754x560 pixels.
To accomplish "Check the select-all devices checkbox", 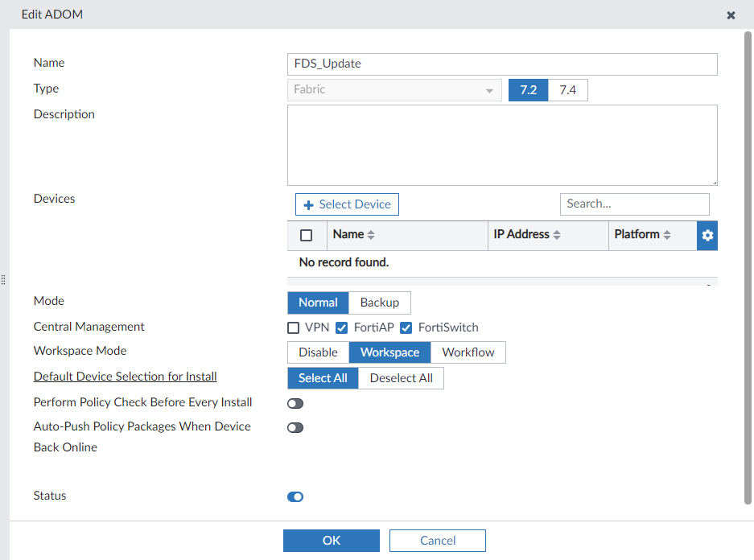I will 306,235.
